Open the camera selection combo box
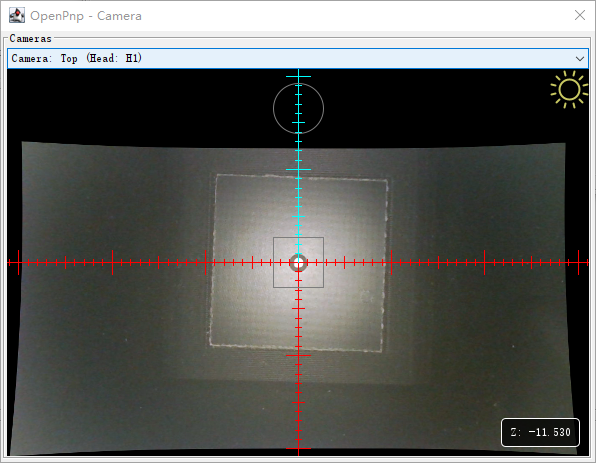The image size is (596, 463). (x=298, y=59)
